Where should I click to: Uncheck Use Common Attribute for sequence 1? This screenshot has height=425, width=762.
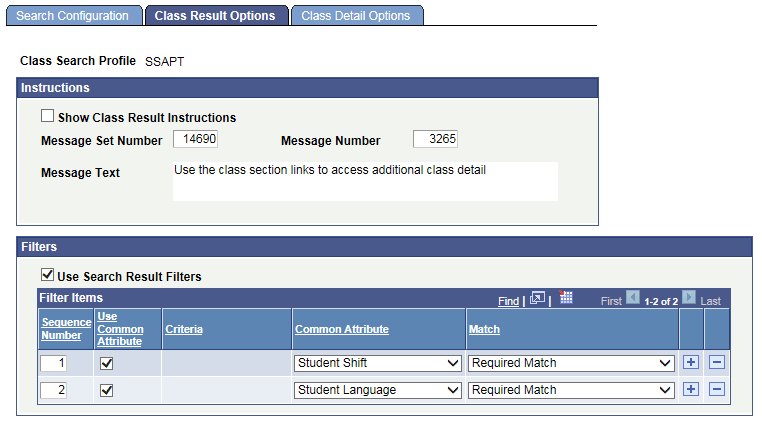(106, 363)
